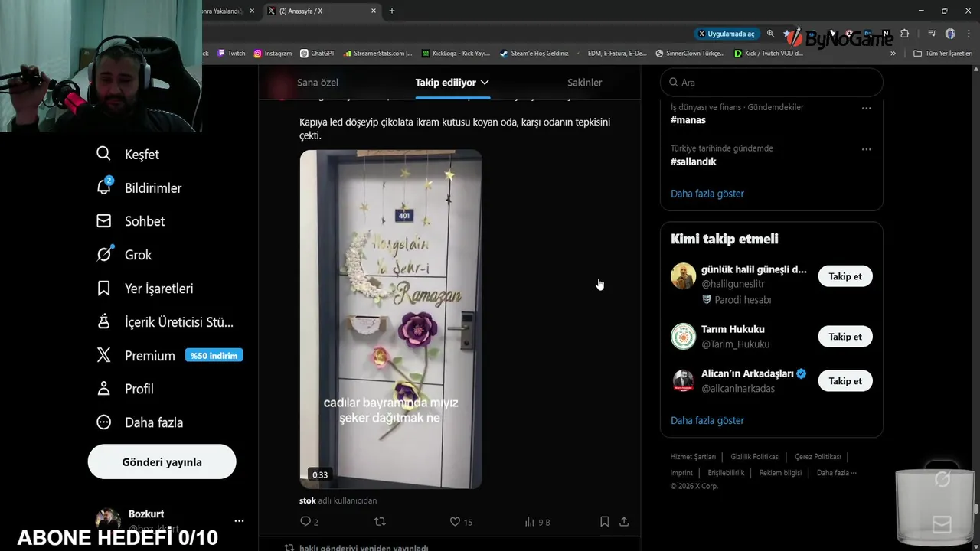The width and height of the screenshot is (980, 551).
Task: Click repost icon under the video
Action: tap(379, 522)
